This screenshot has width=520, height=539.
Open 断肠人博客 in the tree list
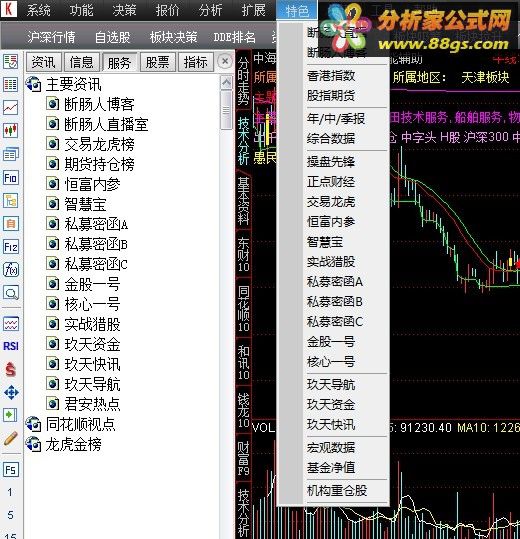pyautogui.click(x=99, y=104)
